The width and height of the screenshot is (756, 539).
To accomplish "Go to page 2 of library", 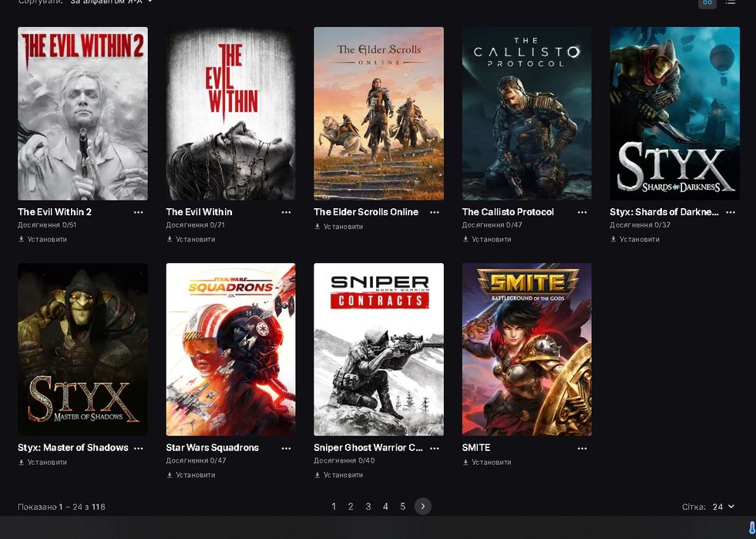I will (351, 506).
